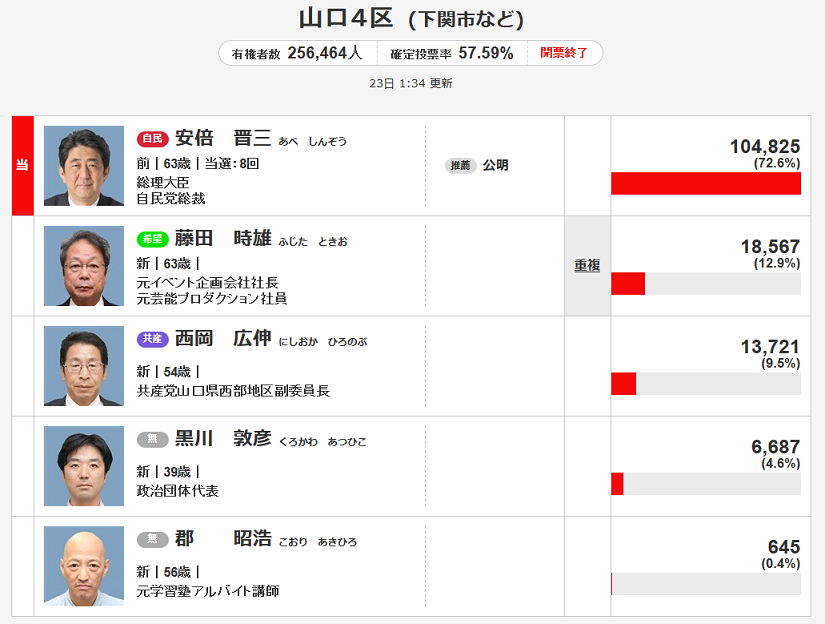Screen dimensions: 825x624
Task: Click the red 開票終了 status label
Action: [565, 53]
